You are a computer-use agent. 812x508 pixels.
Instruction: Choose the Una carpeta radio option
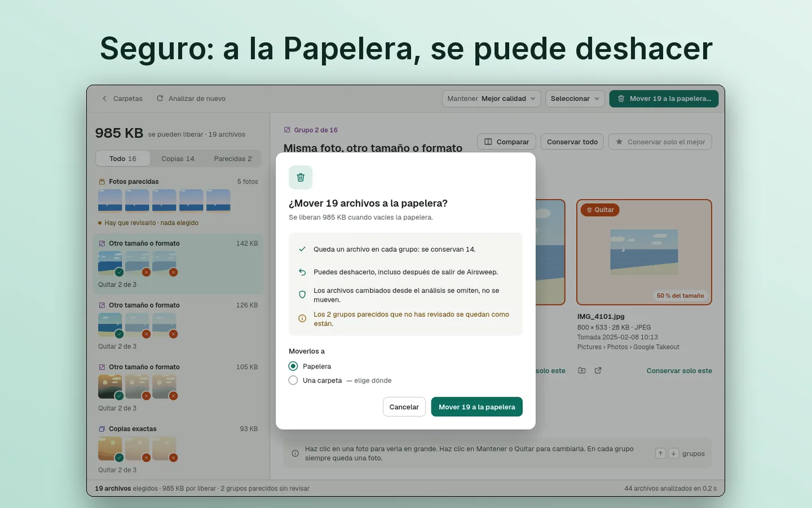tap(293, 380)
